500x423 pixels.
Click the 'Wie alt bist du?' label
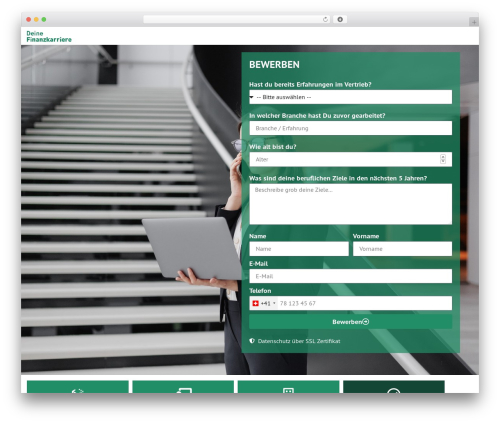pyautogui.click(x=273, y=147)
